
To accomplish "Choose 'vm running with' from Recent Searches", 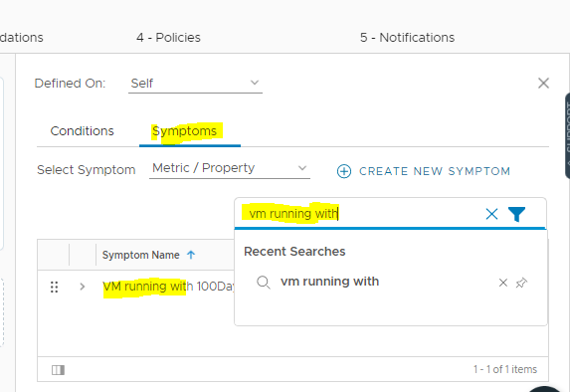I will tap(329, 282).
